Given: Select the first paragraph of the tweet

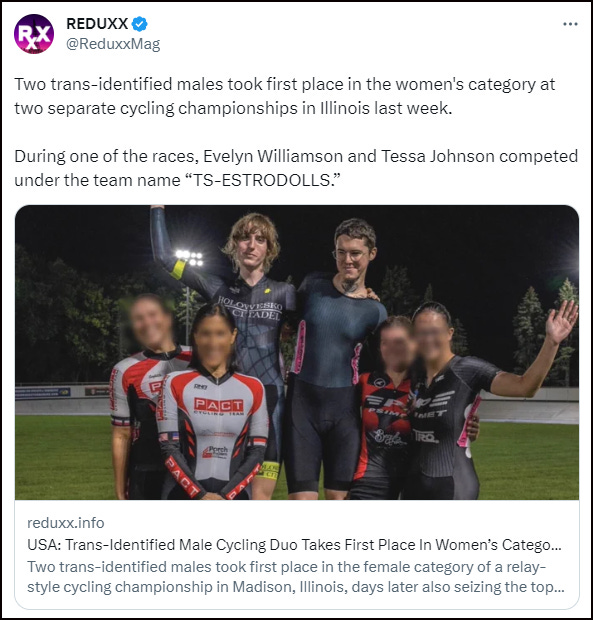Looking at the screenshot, I should tap(285, 96).
